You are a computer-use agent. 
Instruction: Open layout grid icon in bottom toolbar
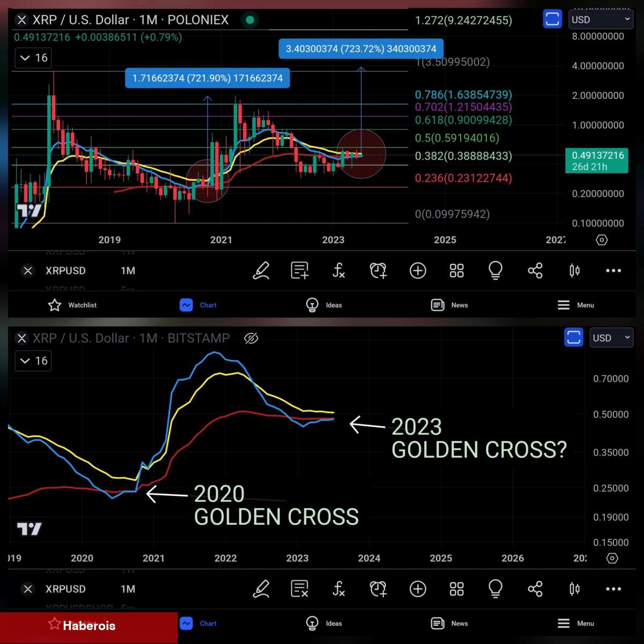click(x=457, y=589)
